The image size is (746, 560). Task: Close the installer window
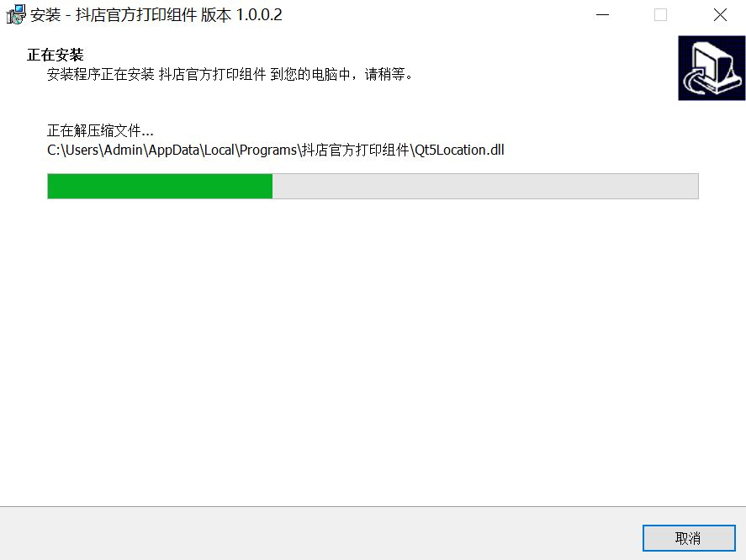click(x=720, y=15)
